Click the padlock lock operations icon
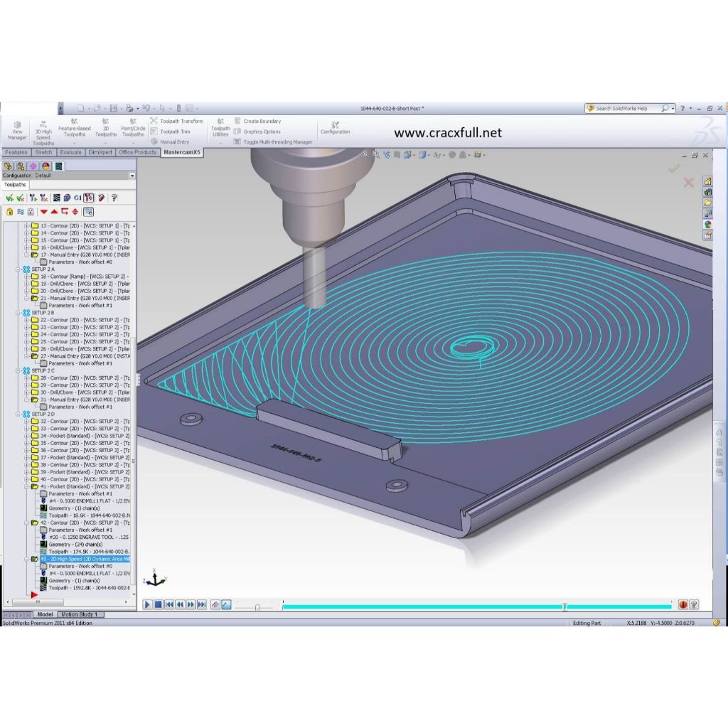728x728 pixels. (10, 212)
